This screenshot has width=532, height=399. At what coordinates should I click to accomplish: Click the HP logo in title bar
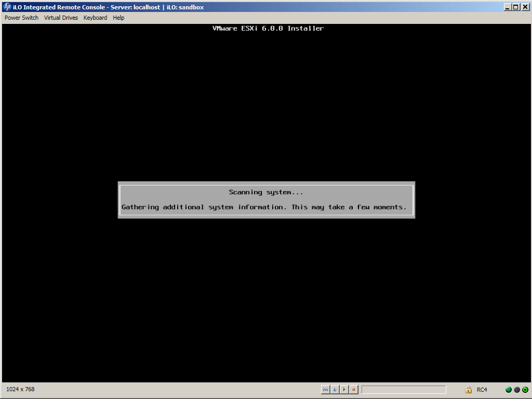point(7,7)
